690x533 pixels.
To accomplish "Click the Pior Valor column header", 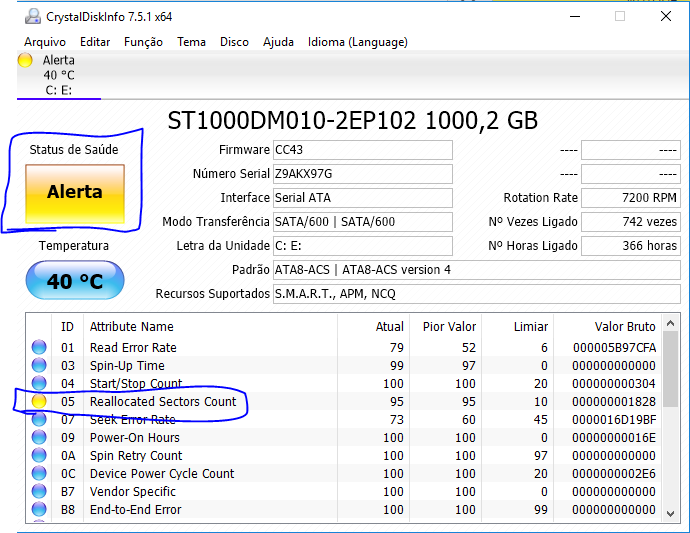I will [x=446, y=327].
